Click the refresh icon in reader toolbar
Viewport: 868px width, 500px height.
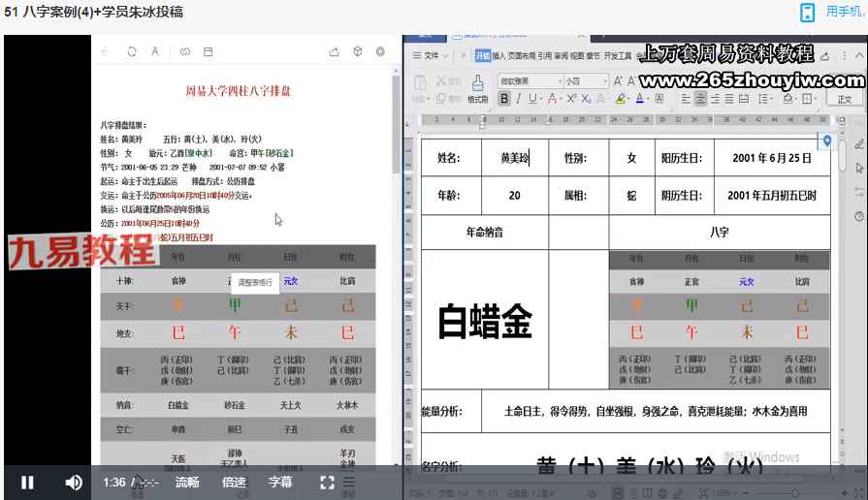[132, 52]
